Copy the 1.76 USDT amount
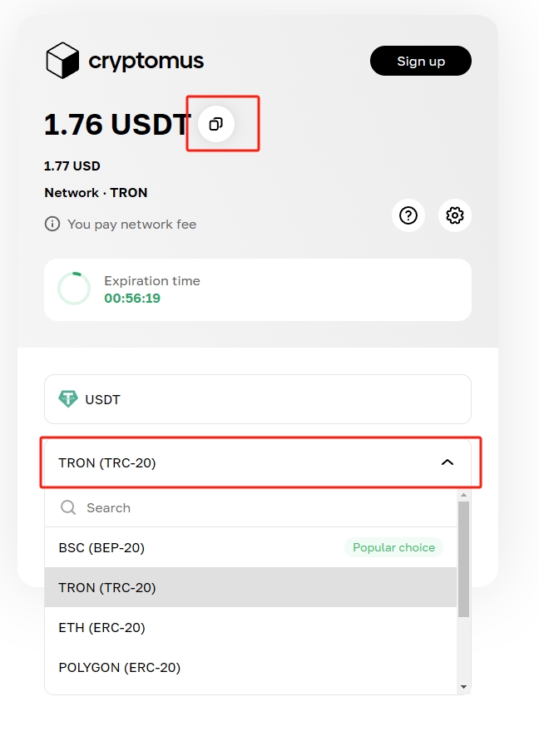The height and width of the screenshot is (756, 539). (216, 124)
